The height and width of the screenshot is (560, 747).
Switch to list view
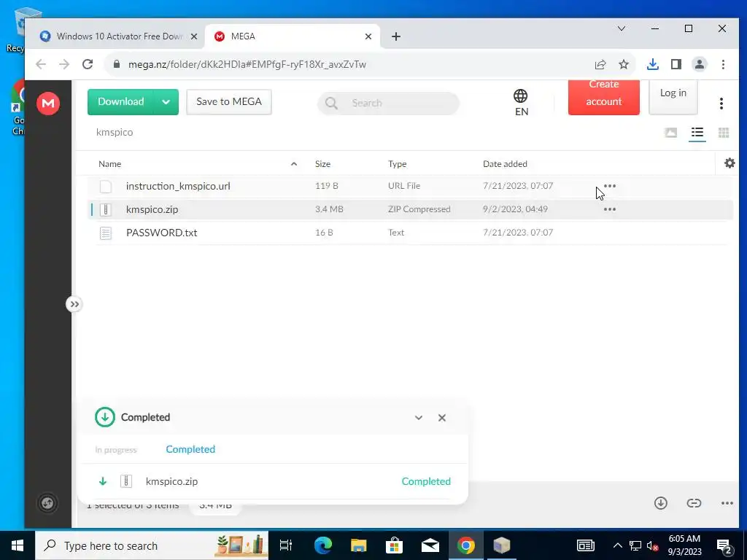coord(697,133)
